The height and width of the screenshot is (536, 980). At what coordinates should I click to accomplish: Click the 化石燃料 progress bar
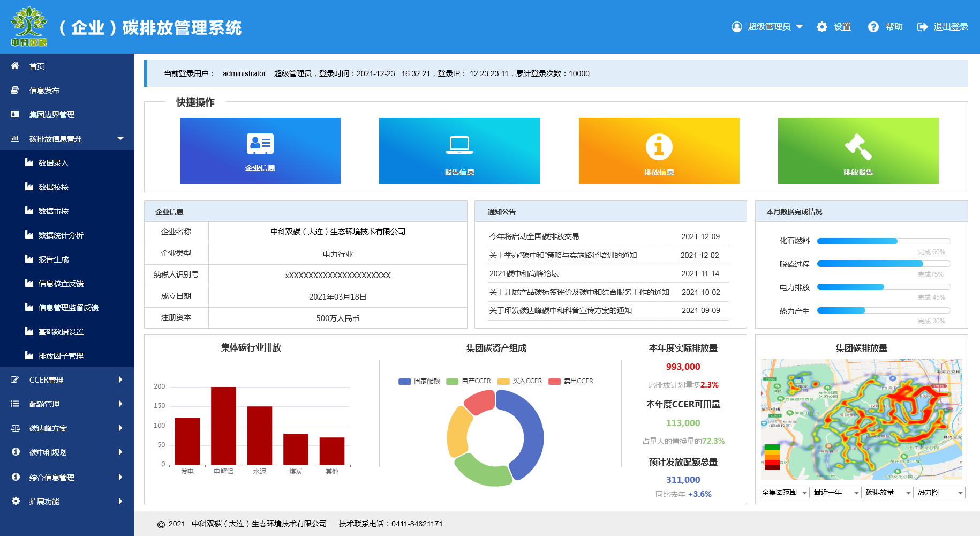884,241
